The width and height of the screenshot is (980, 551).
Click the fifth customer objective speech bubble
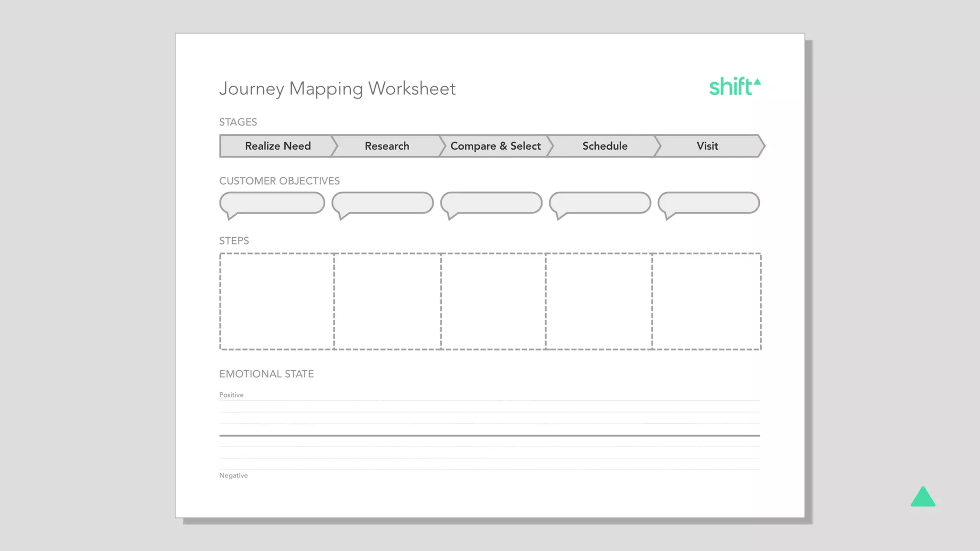[709, 203]
